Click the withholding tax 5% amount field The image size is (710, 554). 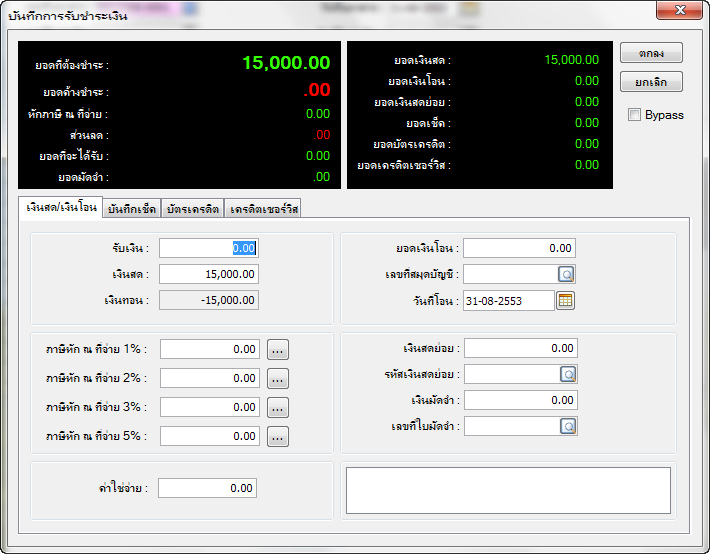point(210,436)
